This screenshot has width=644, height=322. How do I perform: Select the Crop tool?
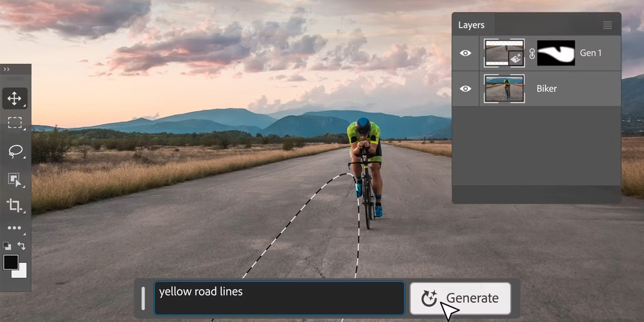14,205
